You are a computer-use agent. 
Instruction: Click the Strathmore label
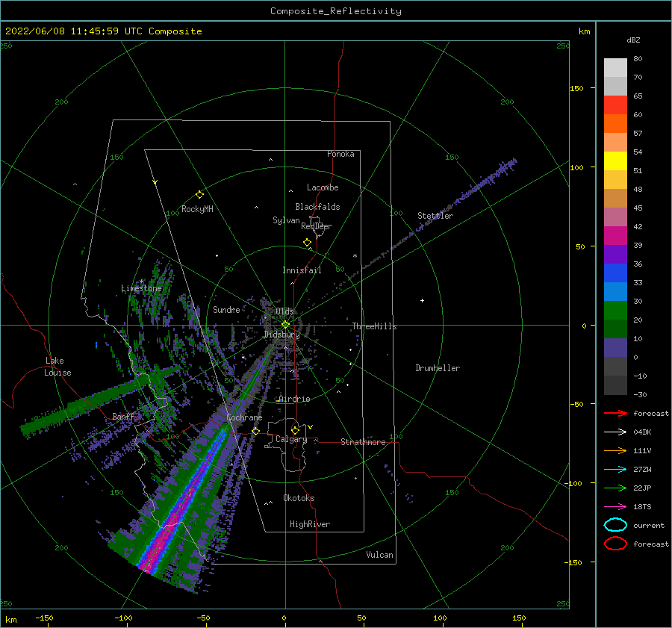click(x=363, y=442)
